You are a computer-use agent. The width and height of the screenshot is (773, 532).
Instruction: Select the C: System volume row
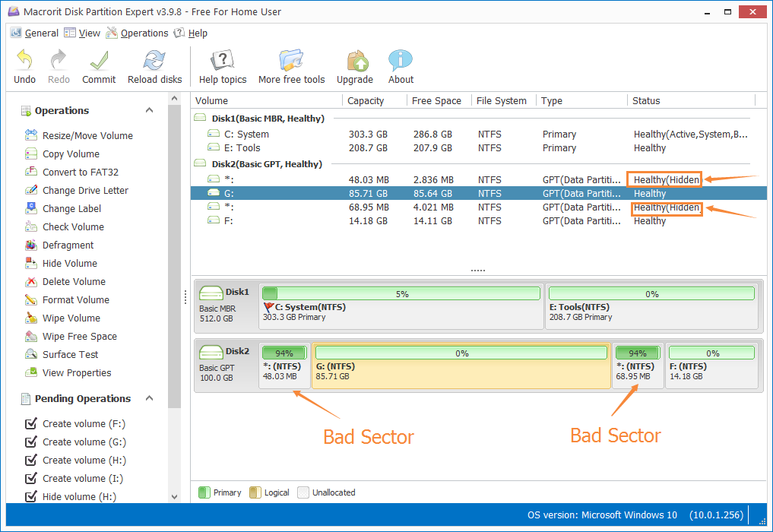479,134
